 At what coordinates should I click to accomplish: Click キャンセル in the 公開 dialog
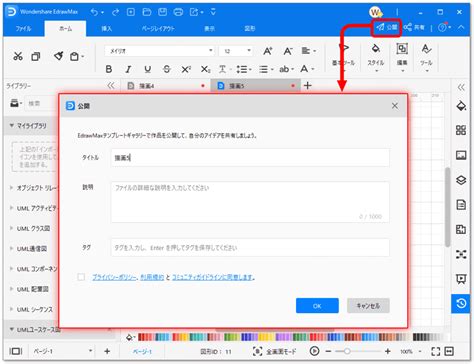click(368, 306)
